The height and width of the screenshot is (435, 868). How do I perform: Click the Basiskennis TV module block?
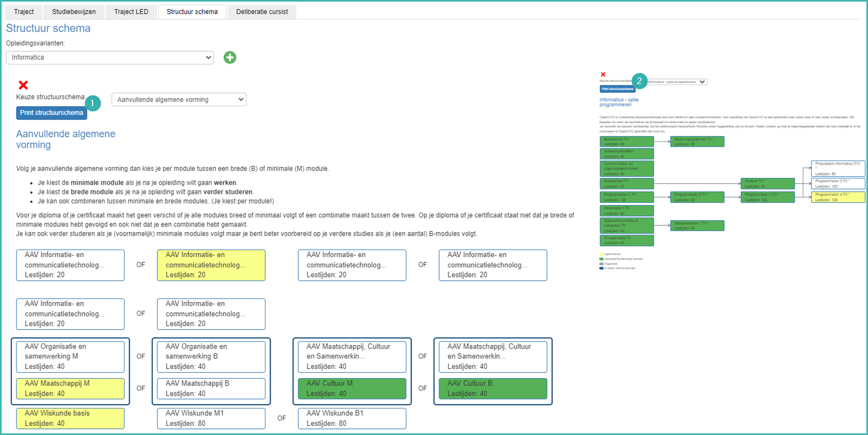(626, 142)
